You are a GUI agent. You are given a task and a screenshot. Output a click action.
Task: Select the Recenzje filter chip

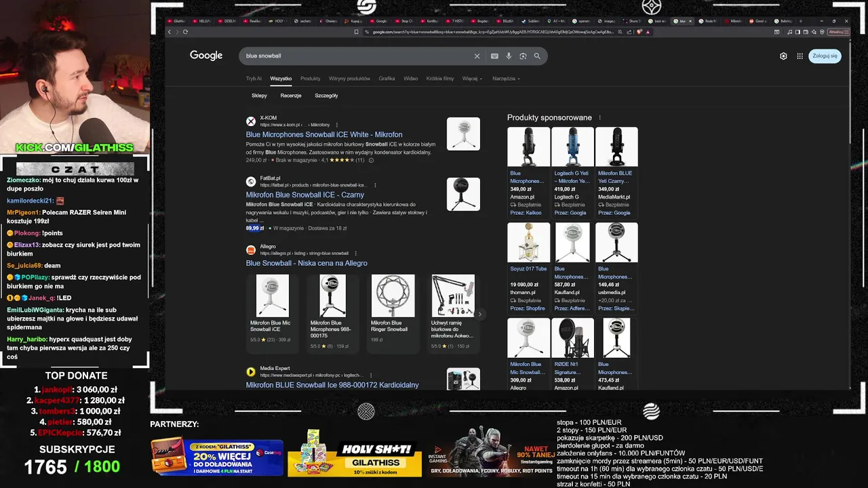pos(291,96)
